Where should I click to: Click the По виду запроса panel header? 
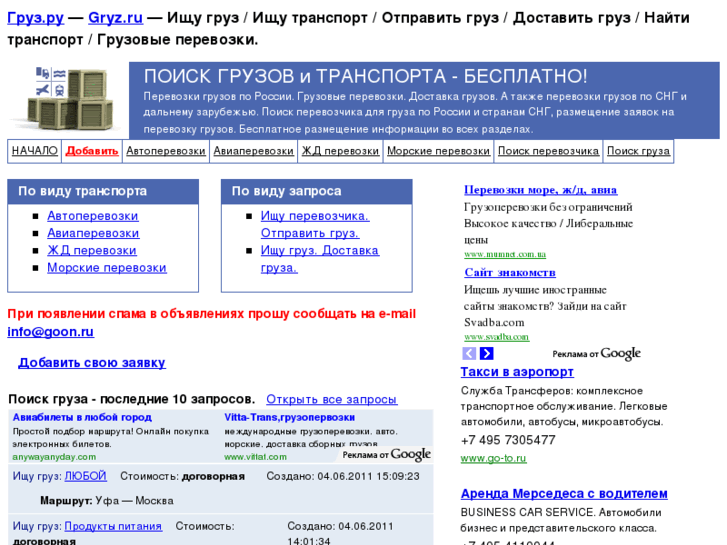coord(317,192)
